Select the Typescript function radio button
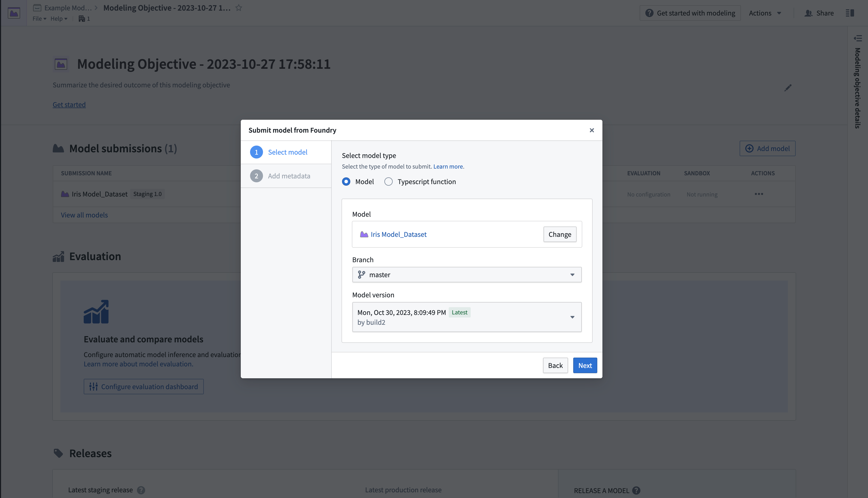This screenshot has width=868, height=498. (x=388, y=181)
